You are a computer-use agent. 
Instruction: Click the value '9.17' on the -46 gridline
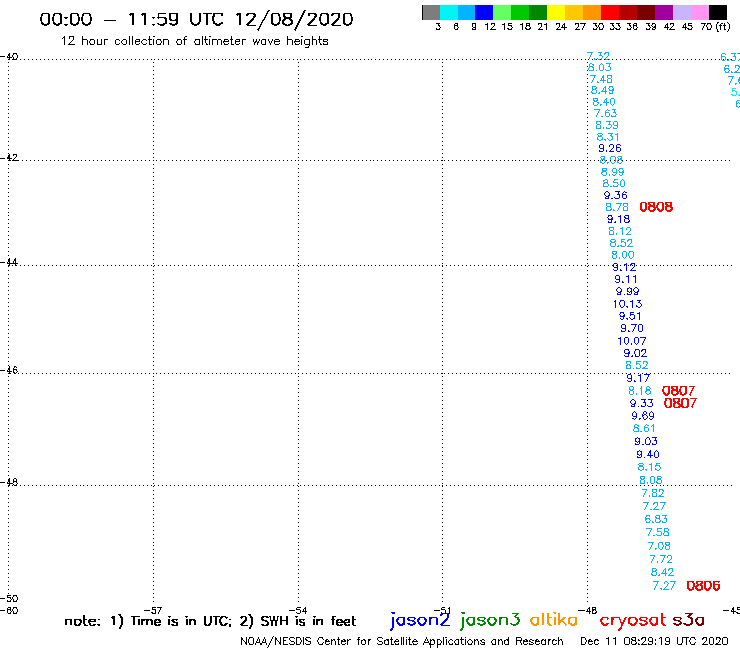click(x=638, y=378)
